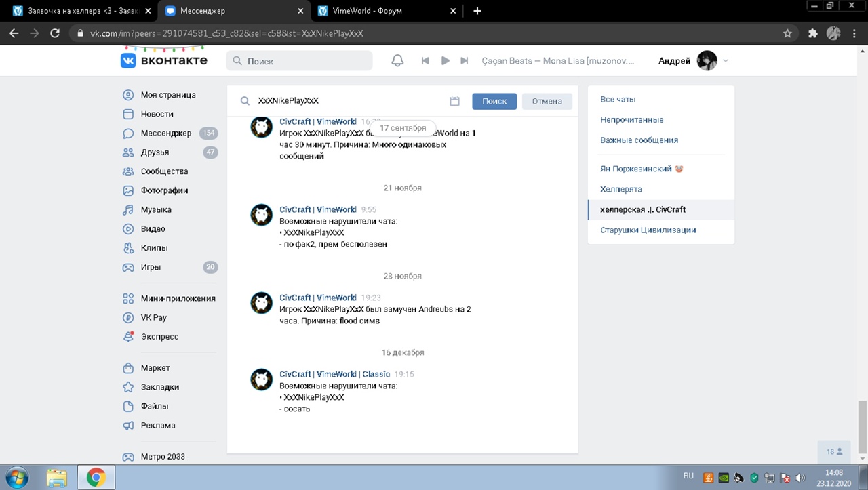Click the Файлы document icon

click(128, 406)
